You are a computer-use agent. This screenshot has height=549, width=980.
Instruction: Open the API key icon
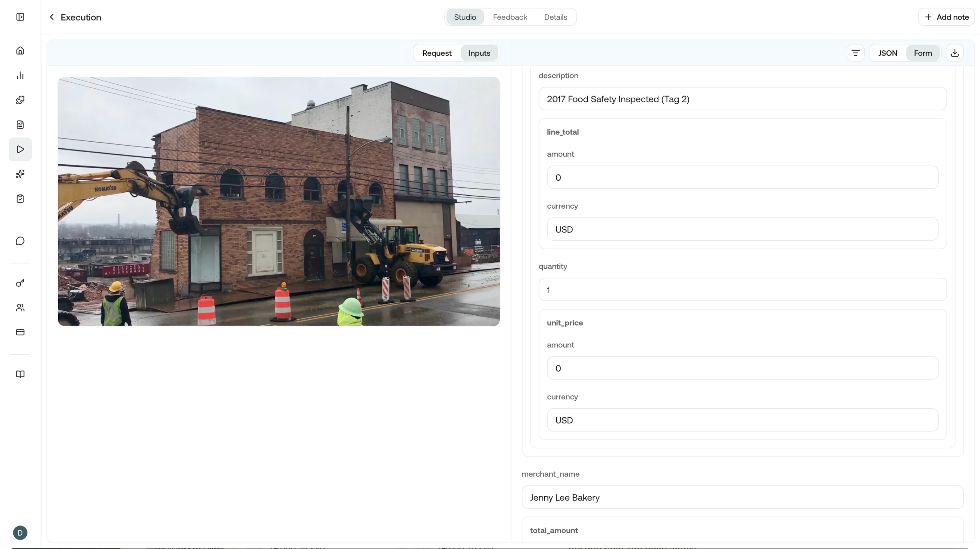[20, 283]
